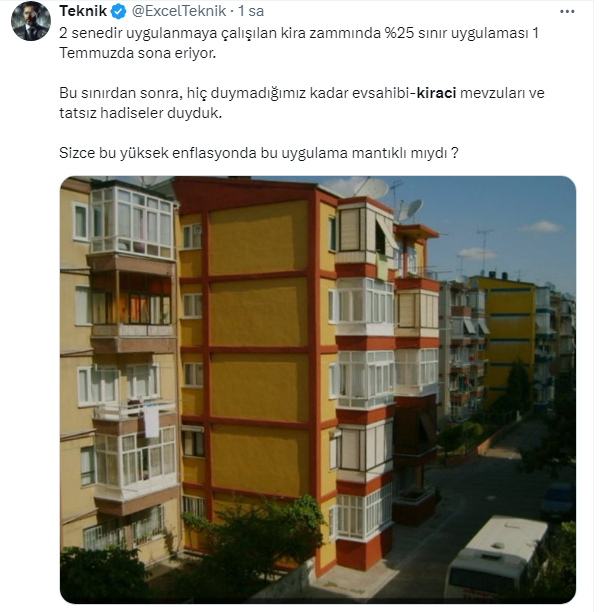Click the parked blue car in the photo
599x612 pixels.
point(558,500)
